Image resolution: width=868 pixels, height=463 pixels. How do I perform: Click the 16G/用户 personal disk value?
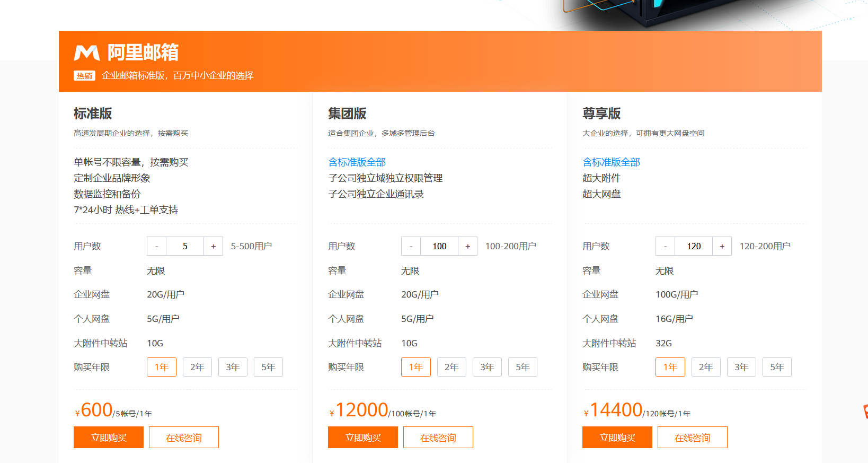674,319
